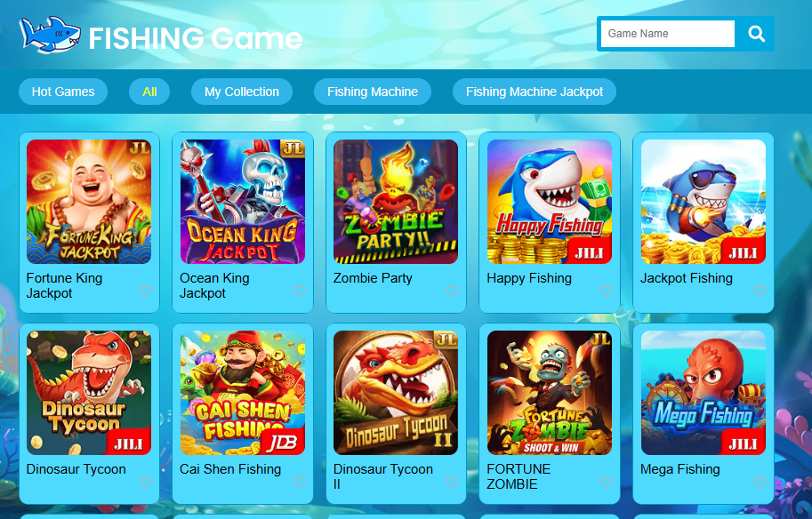Show Fishing Machine Jackpot games
This screenshot has width=812, height=519.
(535, 92)
